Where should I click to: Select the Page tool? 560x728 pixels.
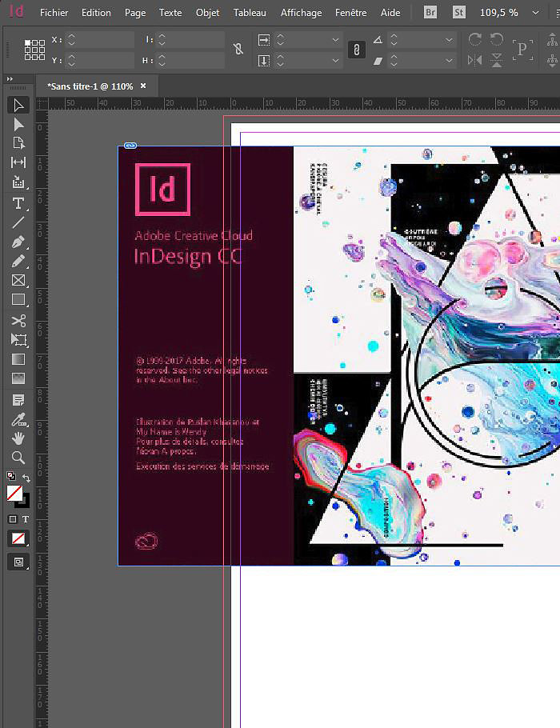18,143
